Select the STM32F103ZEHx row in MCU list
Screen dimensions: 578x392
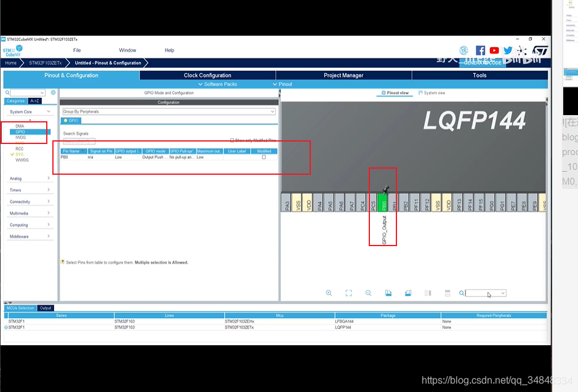click(x=275, y=321)
